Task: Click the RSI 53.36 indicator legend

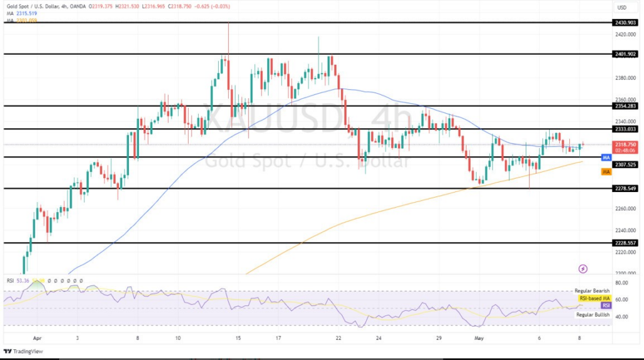Action: pos(18,281)
